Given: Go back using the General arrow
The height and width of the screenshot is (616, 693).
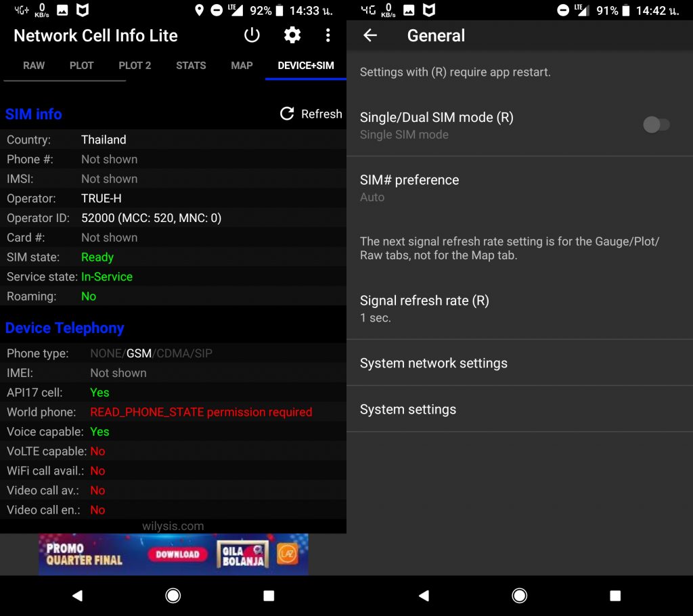Looking at the screenshot, I should pos(370,35).
